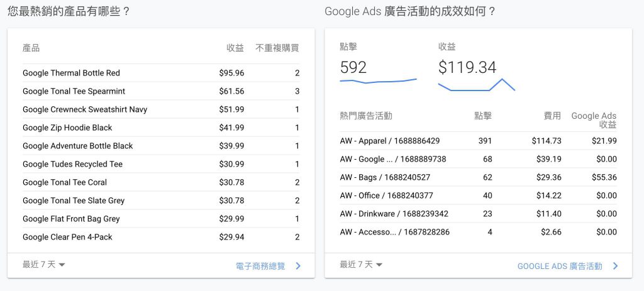Select AW - Drinkware / 1688239342 campaign
The height and width of the screenshot is (291, 644).
coord(394,214)
